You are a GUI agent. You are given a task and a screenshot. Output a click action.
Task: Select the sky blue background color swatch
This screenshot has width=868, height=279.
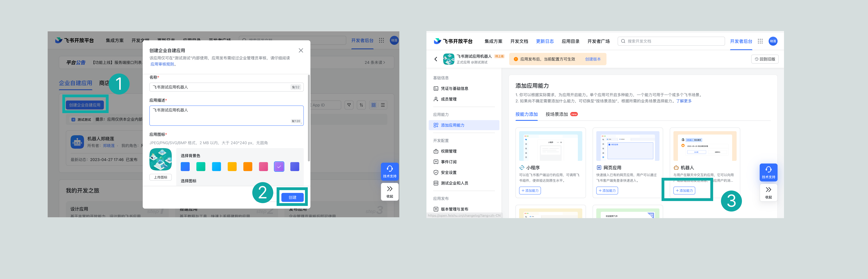216,167
